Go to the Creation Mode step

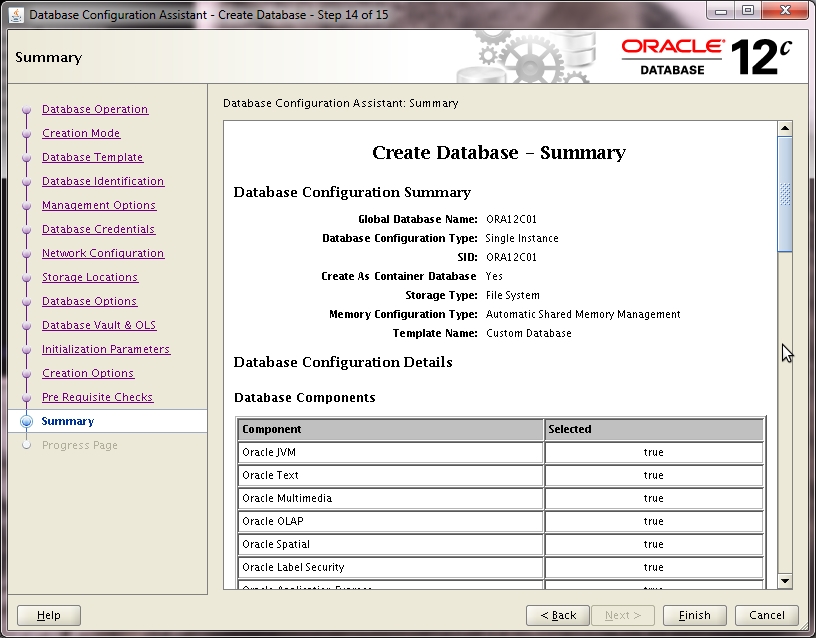(81, 133)
